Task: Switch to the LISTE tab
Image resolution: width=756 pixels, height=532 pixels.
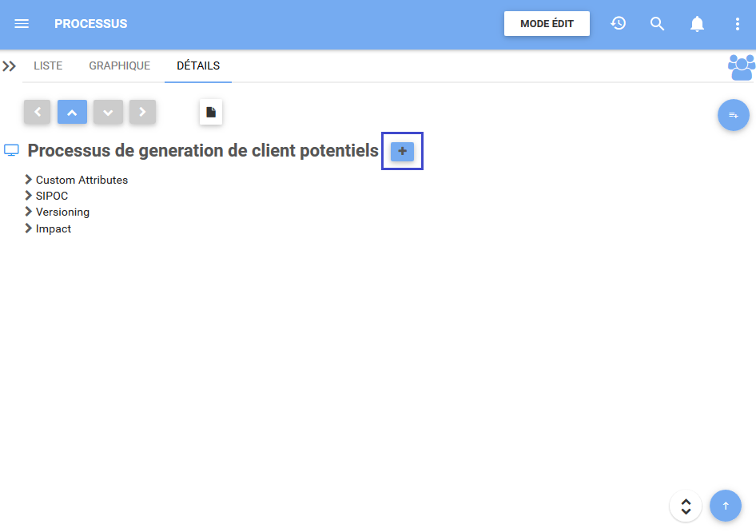Action: pos(48,66)
